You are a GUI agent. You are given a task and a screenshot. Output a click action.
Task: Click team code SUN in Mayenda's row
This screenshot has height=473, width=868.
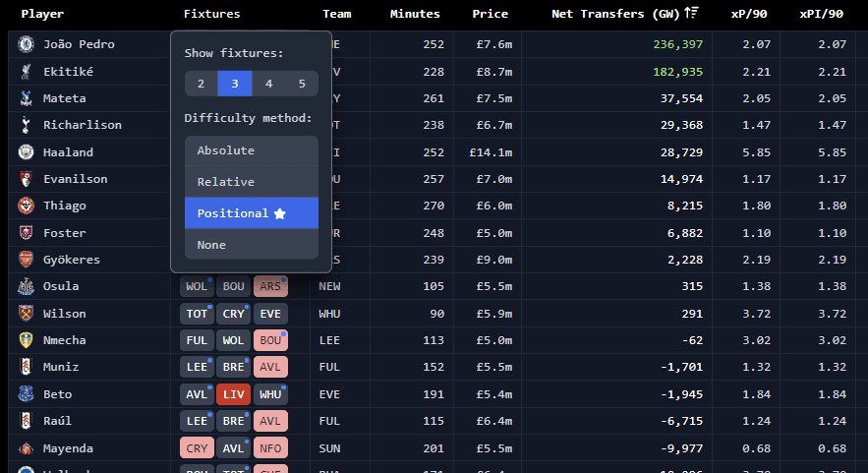(329, 448)
